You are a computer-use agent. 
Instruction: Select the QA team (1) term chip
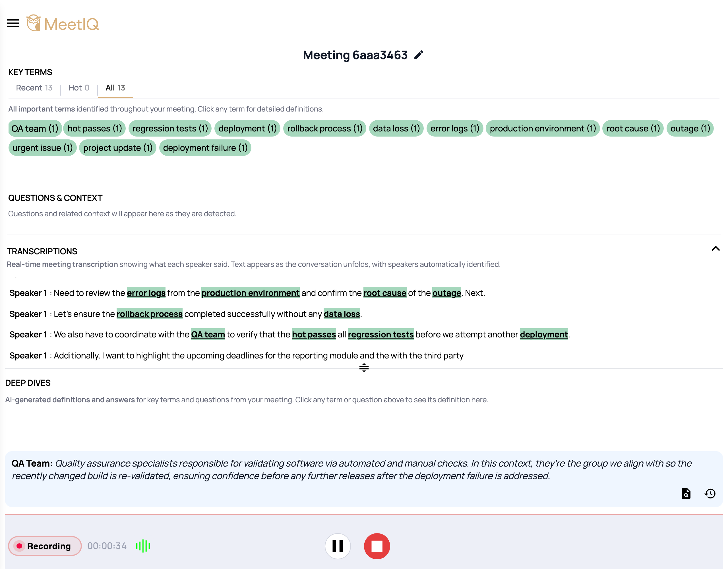[x=35, y=128]
